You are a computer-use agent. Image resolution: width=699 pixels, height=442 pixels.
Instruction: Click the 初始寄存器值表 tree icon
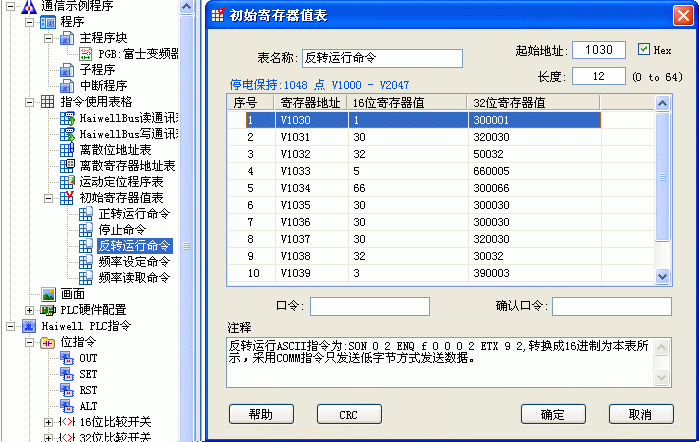[67, 198]
